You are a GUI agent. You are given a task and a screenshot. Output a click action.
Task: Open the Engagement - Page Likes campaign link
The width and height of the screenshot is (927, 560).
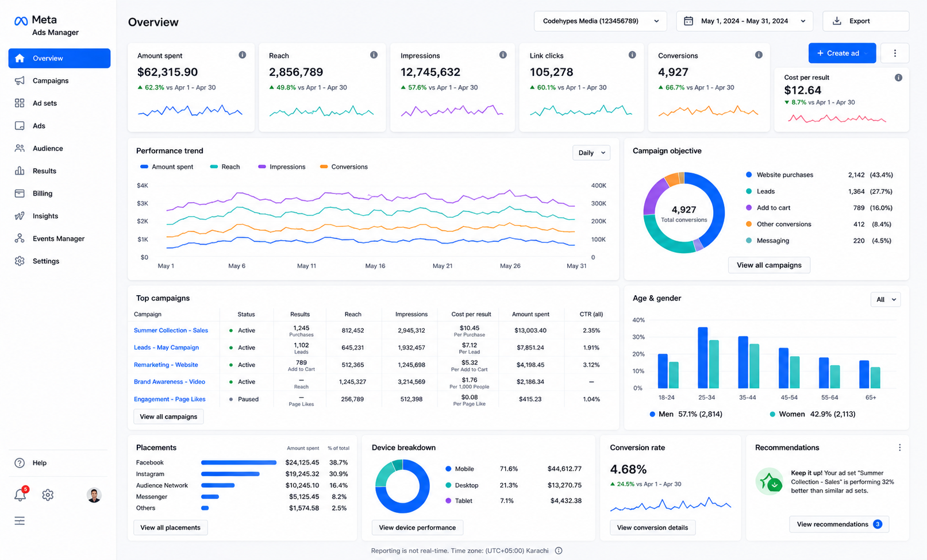coord(170,399)
